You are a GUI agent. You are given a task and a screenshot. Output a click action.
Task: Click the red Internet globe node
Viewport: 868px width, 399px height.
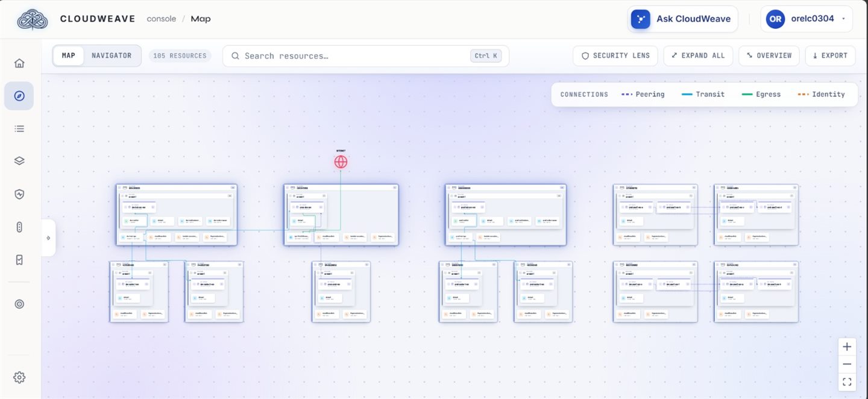pyautogui.click(x=341, y=162)
